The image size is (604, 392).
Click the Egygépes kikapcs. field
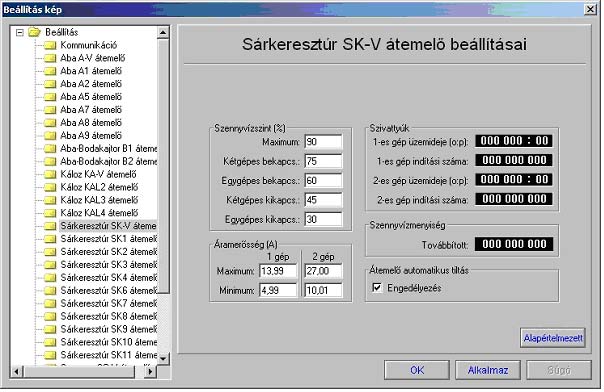coord(323,219)
